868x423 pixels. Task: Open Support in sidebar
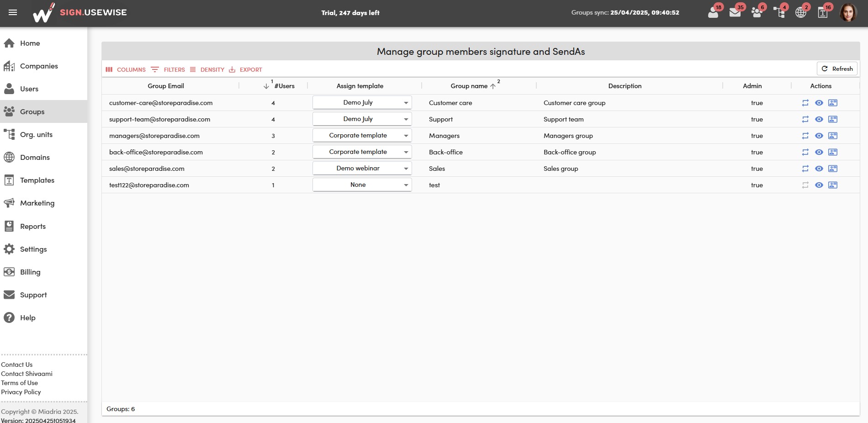click(43, 295)
